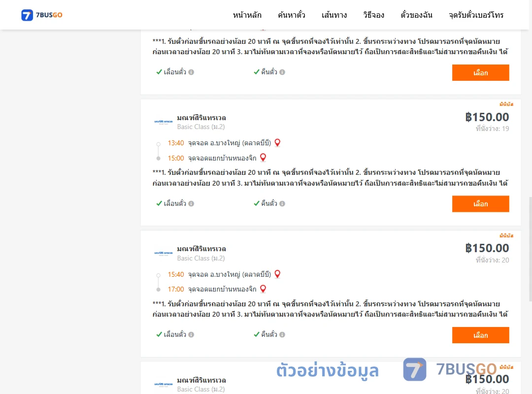Open วิธีจอง menu item
The height and width of the screenshot is (394, 532).
pyautogui.click(x=373, y=15)
